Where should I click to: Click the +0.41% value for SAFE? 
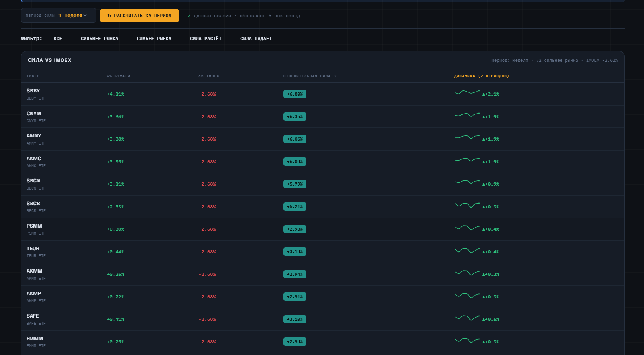tap(116, 320)
